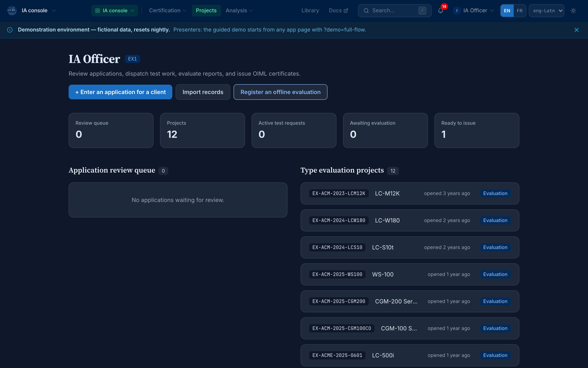Open the Review queue stat card
The height and width of the screenshot is (368, 588).
111,130
